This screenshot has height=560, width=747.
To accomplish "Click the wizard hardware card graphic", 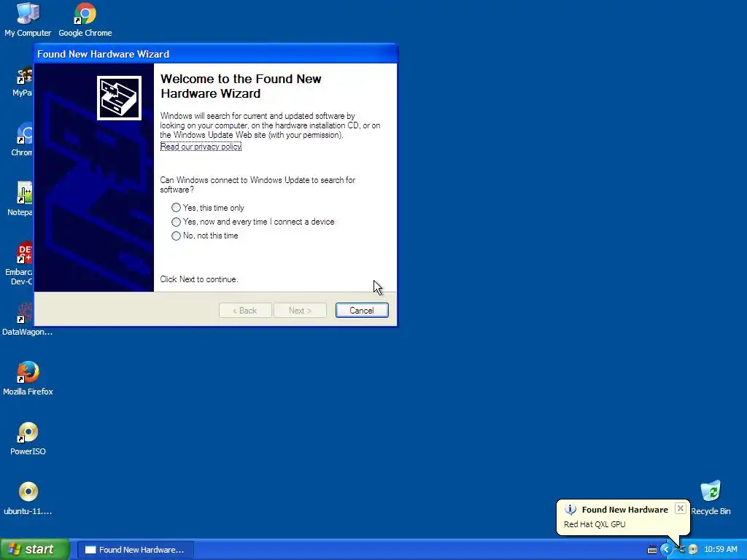I will click(119, 98).
